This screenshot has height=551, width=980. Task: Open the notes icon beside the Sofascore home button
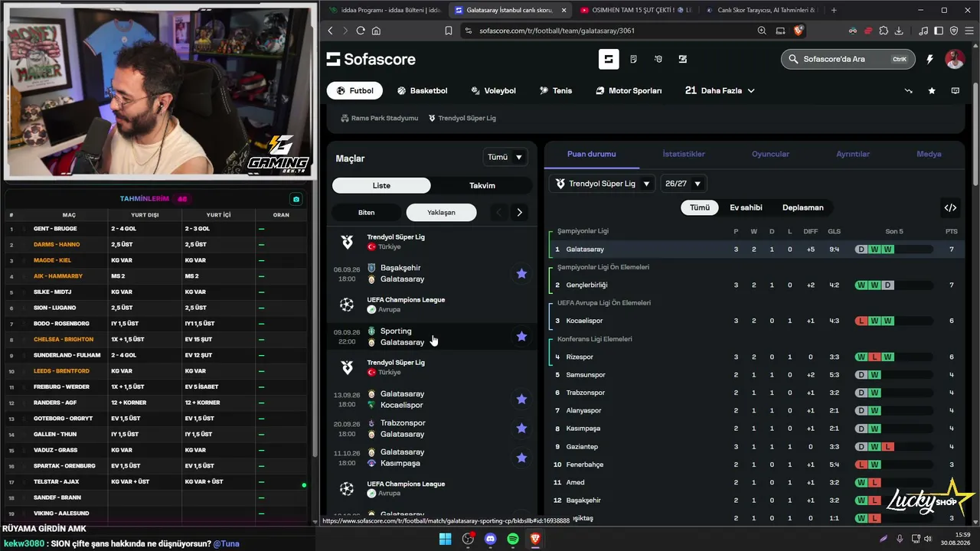(x=633, y=59)
